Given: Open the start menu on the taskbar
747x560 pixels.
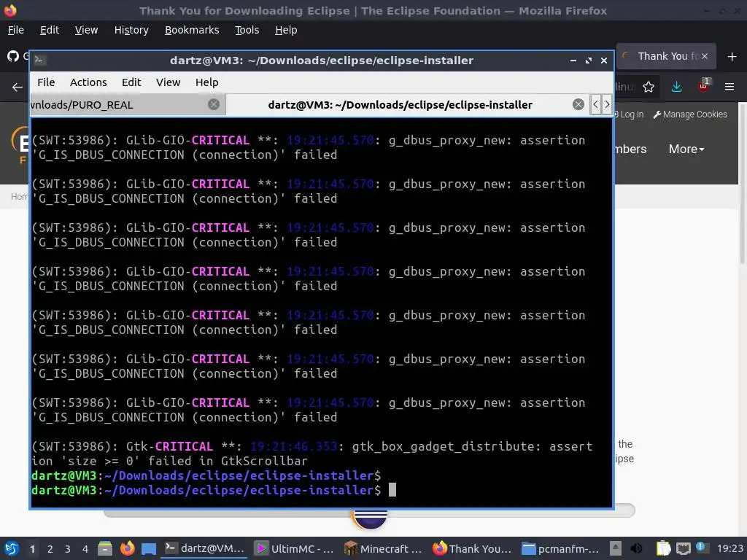Looking at the screenshot, I should tap(12, 548).
